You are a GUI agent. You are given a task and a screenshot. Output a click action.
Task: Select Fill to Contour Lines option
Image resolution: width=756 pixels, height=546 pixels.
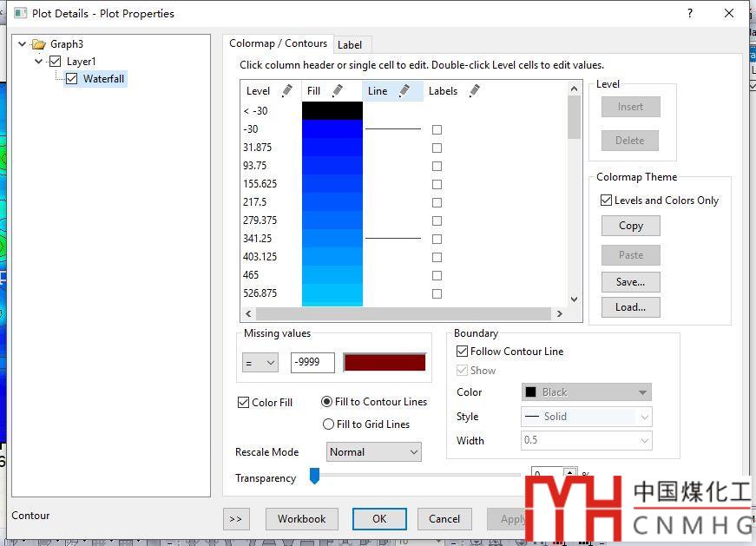point(327,401)
